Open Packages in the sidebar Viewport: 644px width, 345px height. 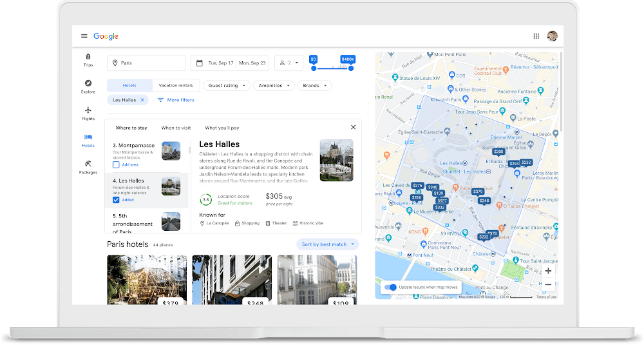point(88,168)
